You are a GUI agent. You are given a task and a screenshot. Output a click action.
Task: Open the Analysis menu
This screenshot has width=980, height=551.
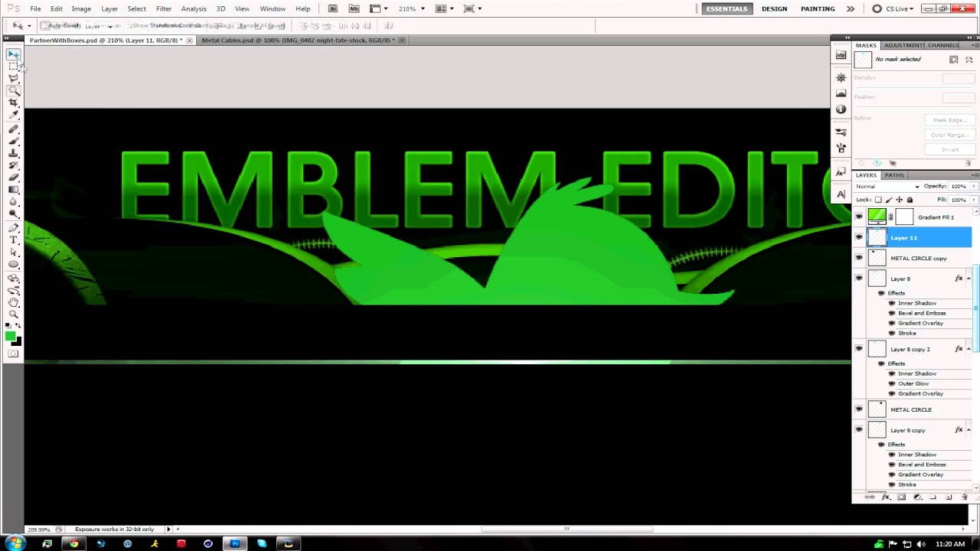pyautogui.click(x=194, y=8)
